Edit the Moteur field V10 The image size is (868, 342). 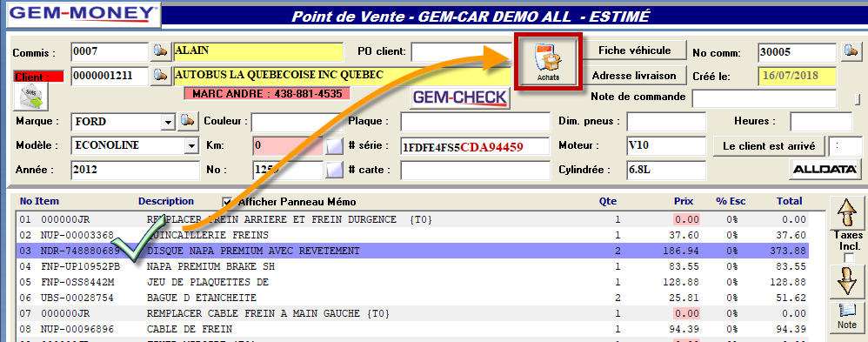666,147
